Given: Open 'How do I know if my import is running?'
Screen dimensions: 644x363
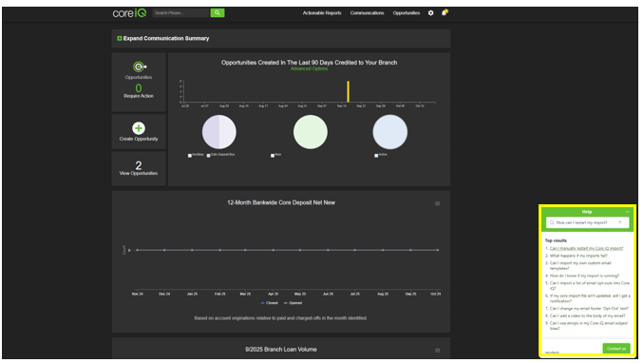Looking at the screenshot, I should [584, 276].
